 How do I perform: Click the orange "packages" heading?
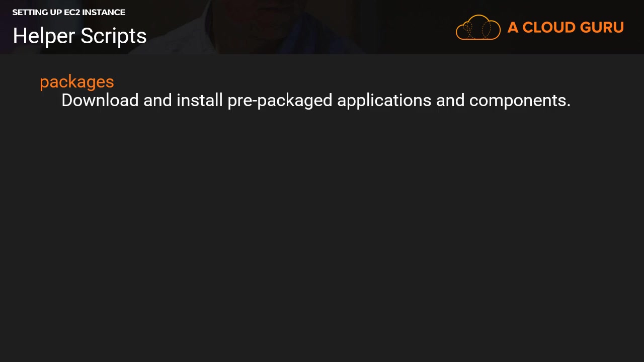pos(77,82)
